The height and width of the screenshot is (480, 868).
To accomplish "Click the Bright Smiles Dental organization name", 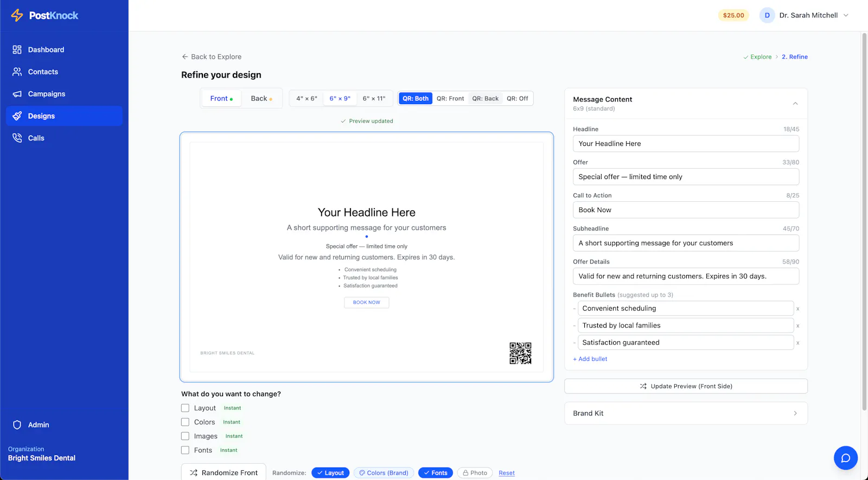I will pyautogui.click(x=42, y=458).
